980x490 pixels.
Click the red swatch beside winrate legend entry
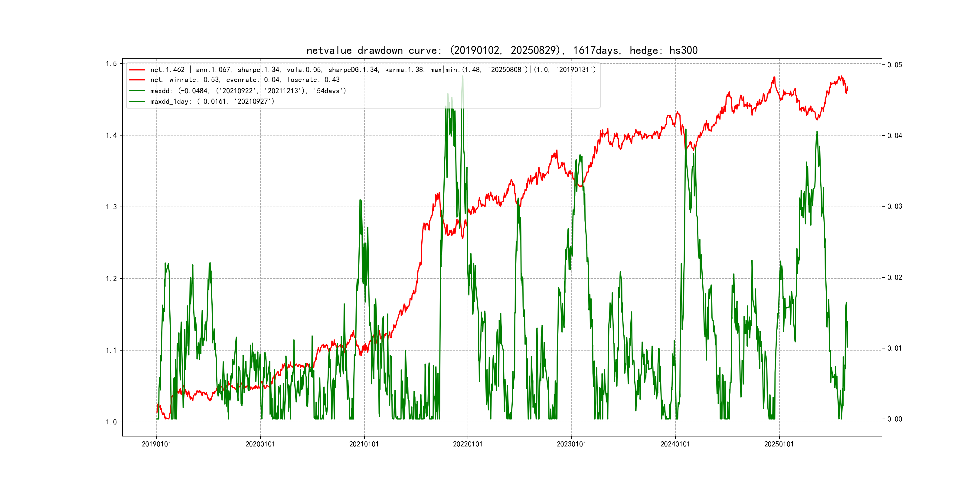(137, 80)
